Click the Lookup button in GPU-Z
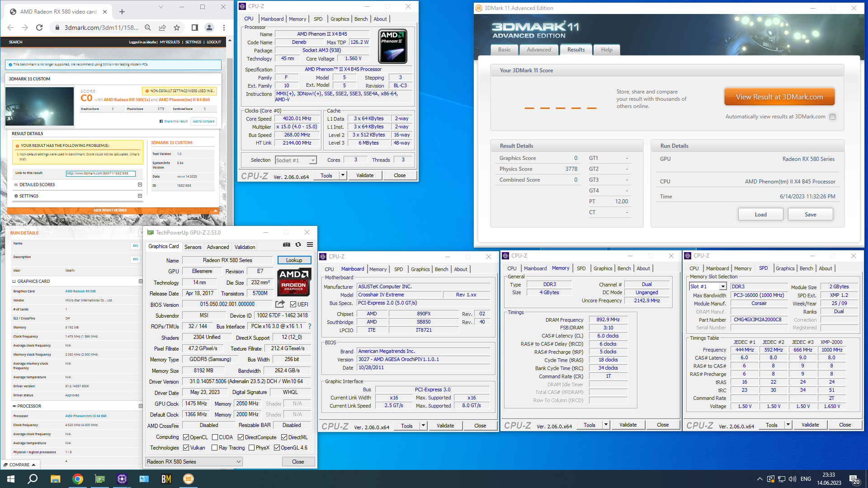 (294, 260)
